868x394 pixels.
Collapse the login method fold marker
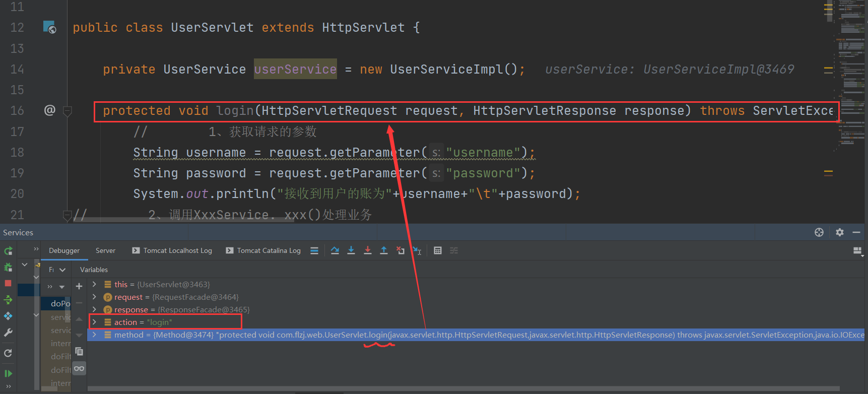[x=68, y=111]
